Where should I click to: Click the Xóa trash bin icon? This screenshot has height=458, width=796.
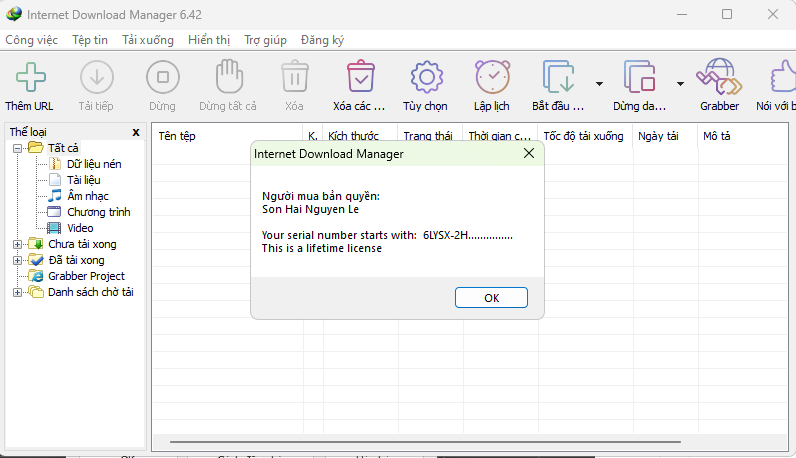tap(295, 77)
